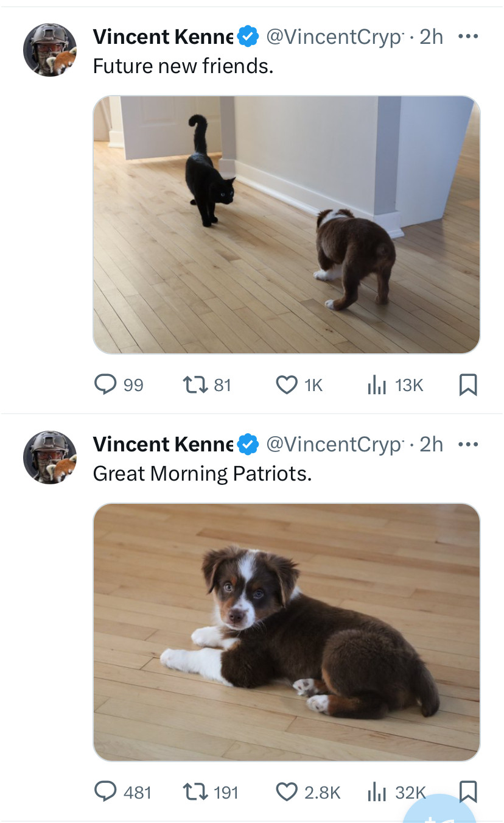Screen dimensions: 504x823
Task: Open the "Great Morning Patriots." post text
Action: pos(202,473)
